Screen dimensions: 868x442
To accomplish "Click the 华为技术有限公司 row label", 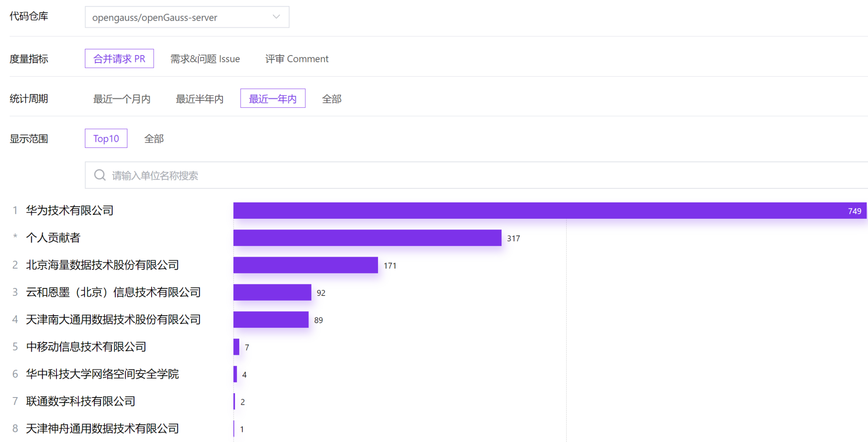I will pos(70,210).
